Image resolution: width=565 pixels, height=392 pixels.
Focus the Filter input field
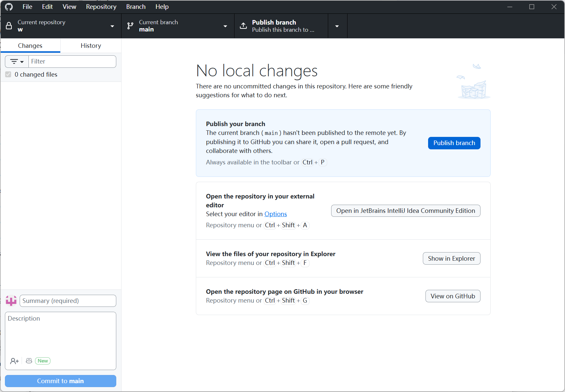pyautogui.click(x=72, y=62)
